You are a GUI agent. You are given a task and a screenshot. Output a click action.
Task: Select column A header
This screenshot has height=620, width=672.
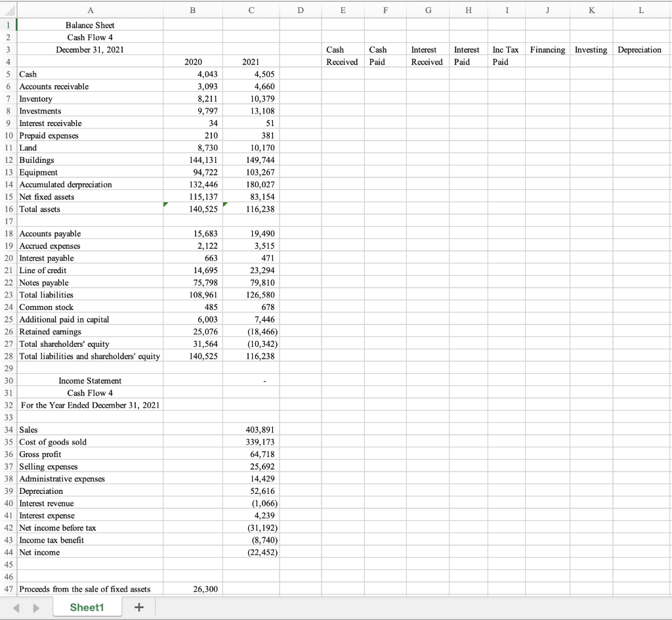[x=90, y=11]
